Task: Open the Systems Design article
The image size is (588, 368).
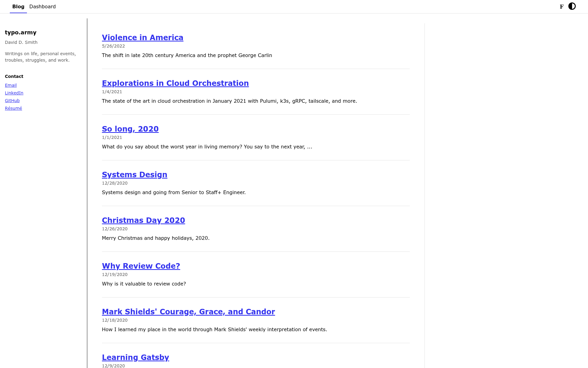Action: (134, 174)
